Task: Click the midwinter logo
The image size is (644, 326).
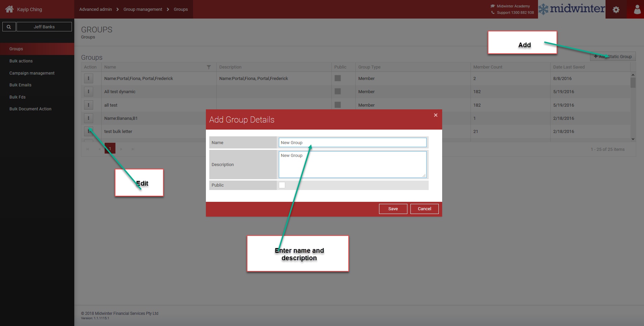Action: tap(572, 9)
